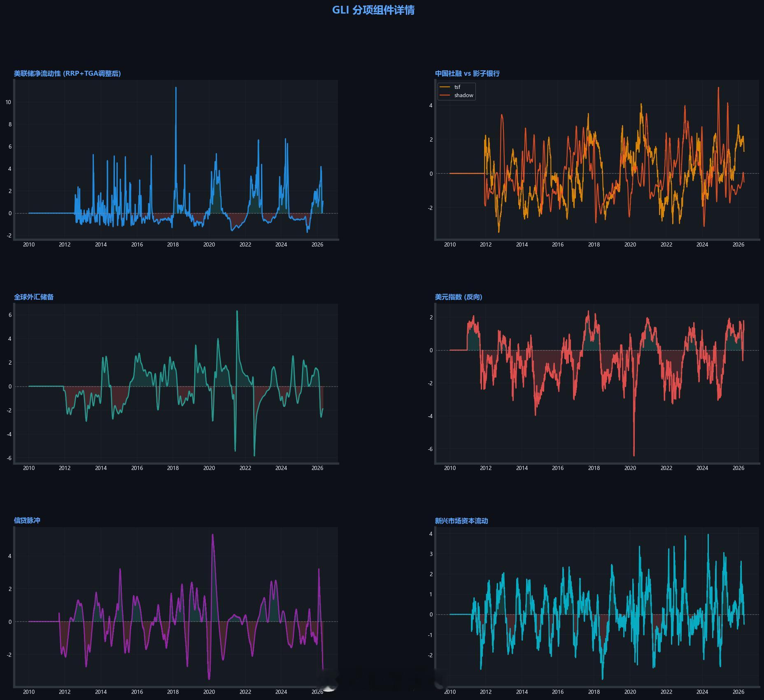
Task: Click the red shadow legend line swatch
Action: 445,95
